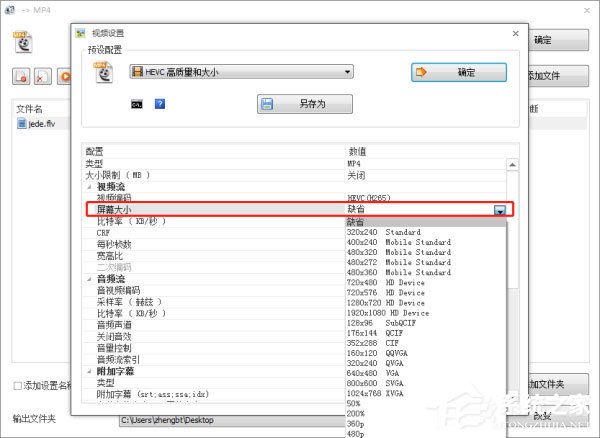This screenshot has width=600, height=438.
Task: Select 720x576 HD Device size
Action: click(x=426, y=293)
